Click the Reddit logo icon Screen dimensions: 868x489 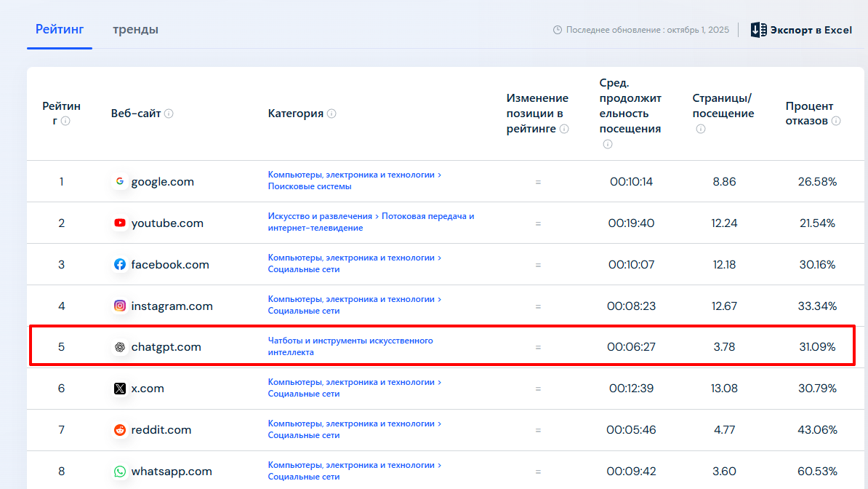120,430
